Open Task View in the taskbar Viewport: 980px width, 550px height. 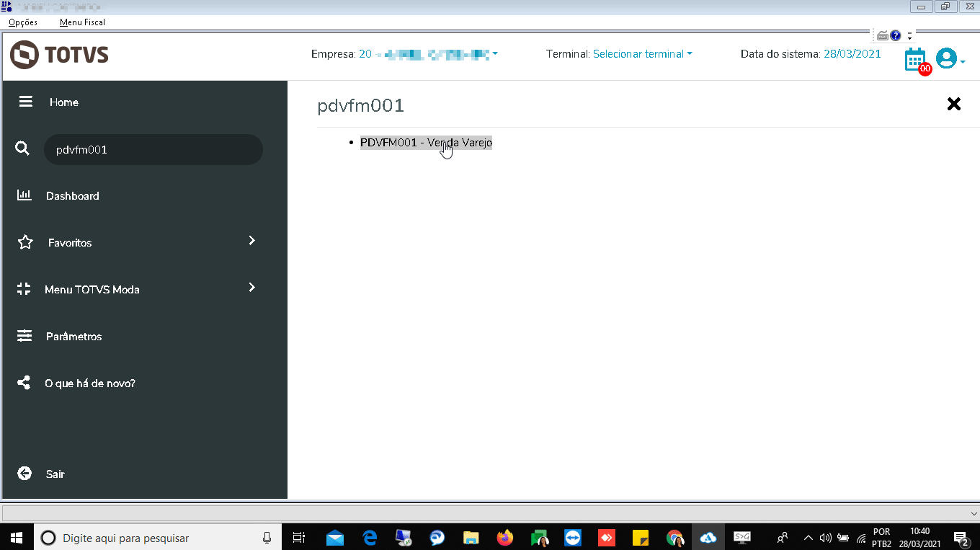tap(299, 538)
